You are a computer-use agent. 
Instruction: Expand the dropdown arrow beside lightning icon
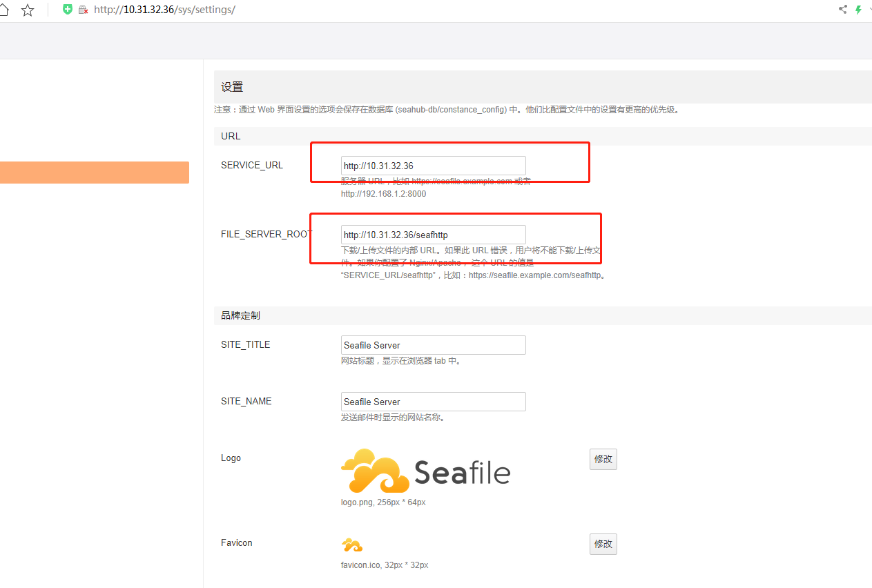pyautogui.click(x=869, y=10)
